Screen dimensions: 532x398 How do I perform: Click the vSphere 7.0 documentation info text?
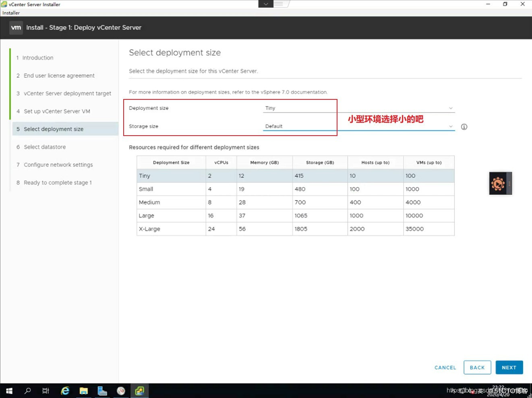228,92
